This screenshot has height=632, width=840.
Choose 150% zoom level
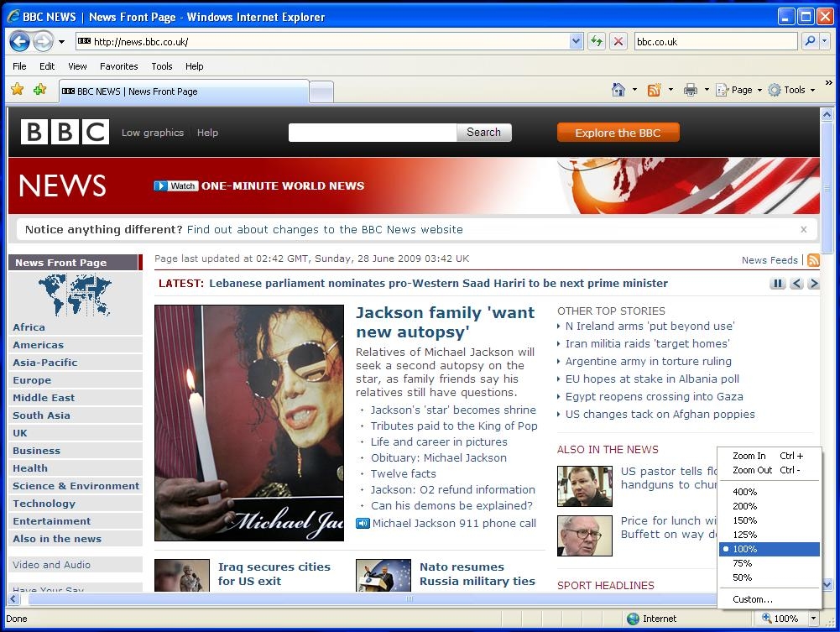770,520
